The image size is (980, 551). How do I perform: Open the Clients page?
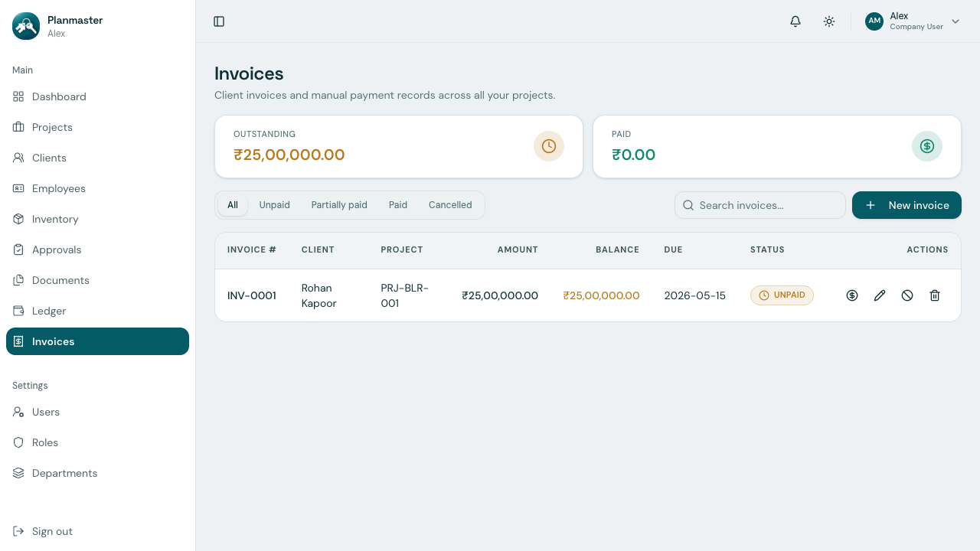tap(97, 158)
